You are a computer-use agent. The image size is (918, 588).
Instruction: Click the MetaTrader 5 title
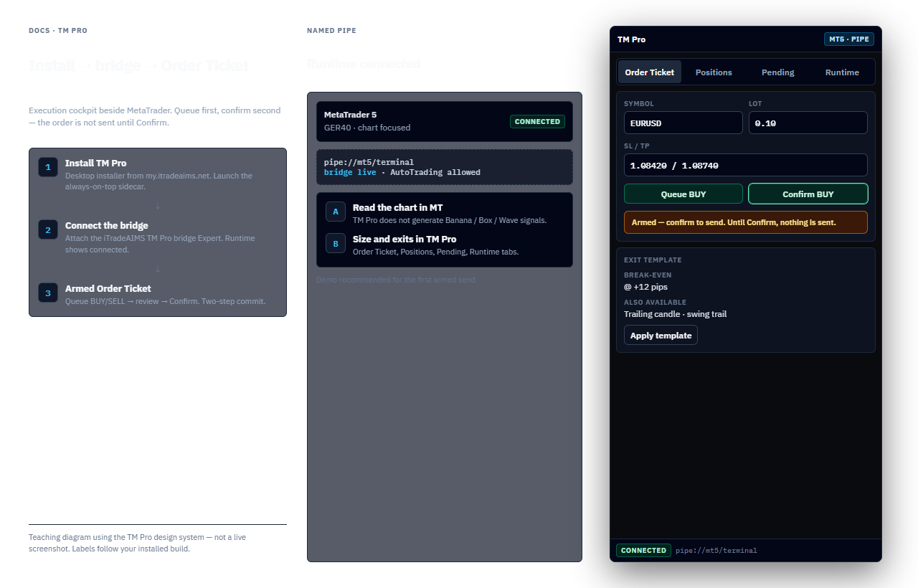click(350, 115)
